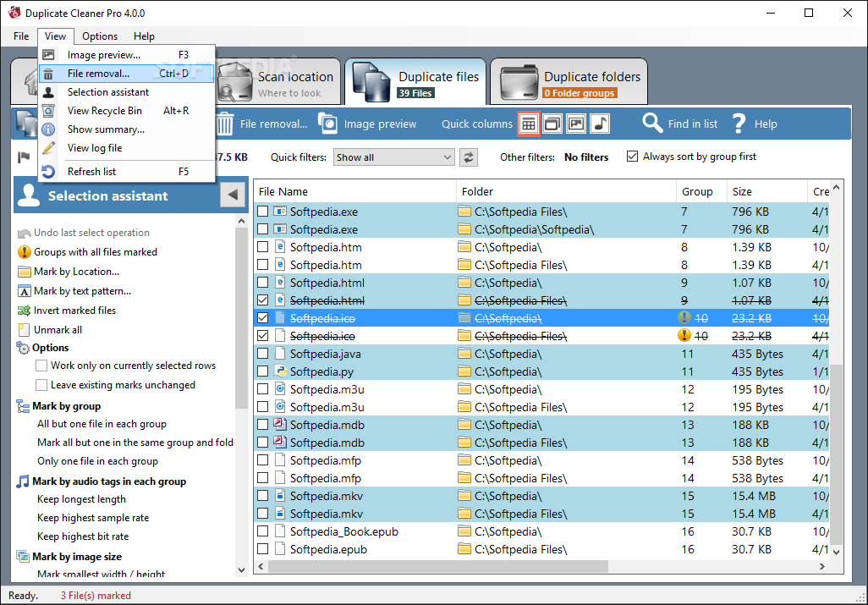Click the file list scroll down arrow
The height and width of the screenshot is (605, 868).
coord(836,552)
